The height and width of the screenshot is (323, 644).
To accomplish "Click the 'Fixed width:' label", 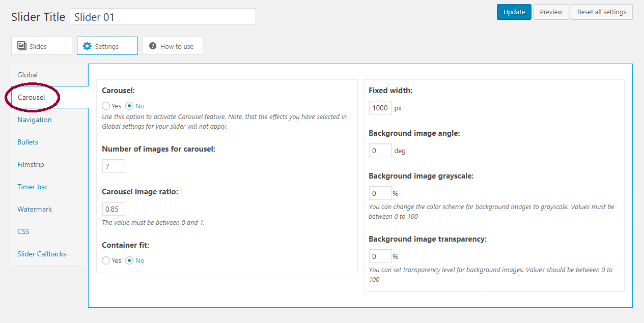I will [390, 91].
